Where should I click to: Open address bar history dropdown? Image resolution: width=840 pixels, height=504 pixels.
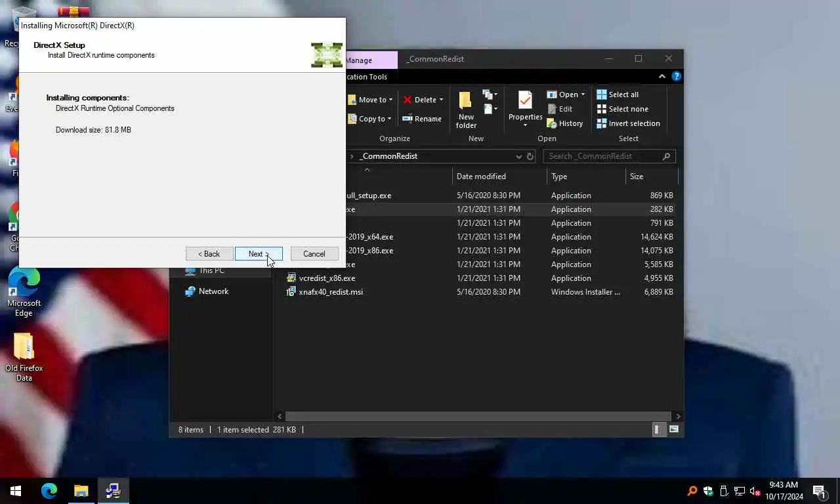click(518, 156)
